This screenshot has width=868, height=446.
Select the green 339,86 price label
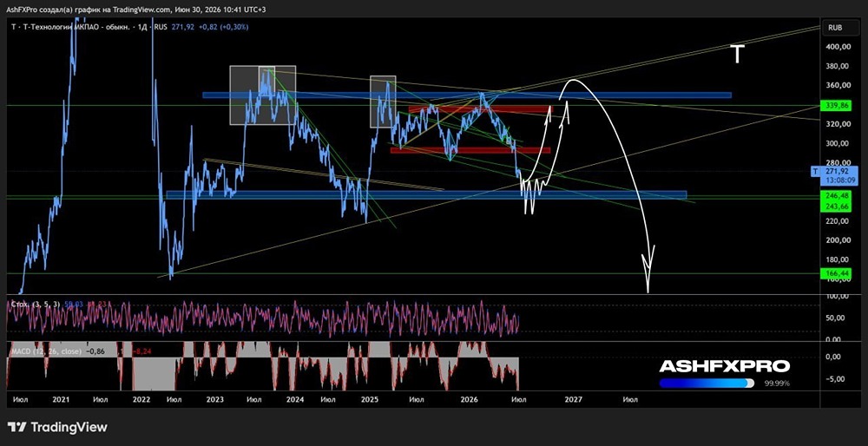(x=833, y=106)
